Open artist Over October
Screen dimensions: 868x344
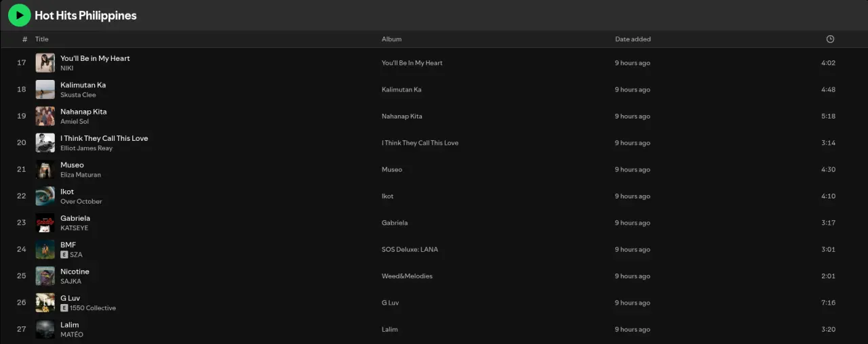[x=81, y=202]
